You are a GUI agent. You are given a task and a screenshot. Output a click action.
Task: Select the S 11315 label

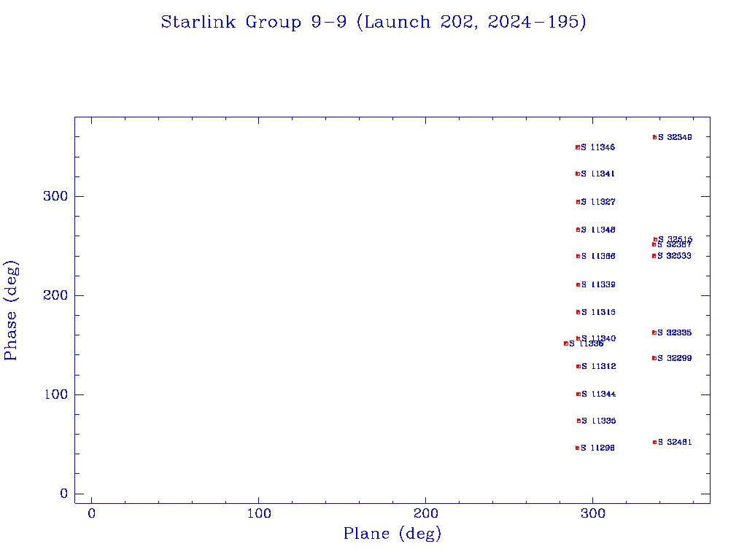tap(598, 312)
